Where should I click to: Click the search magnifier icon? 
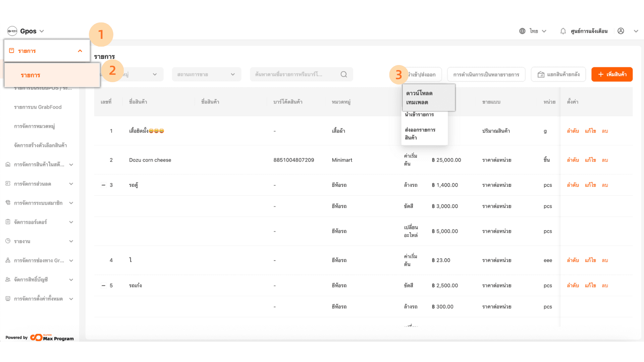tap(344, 74)
